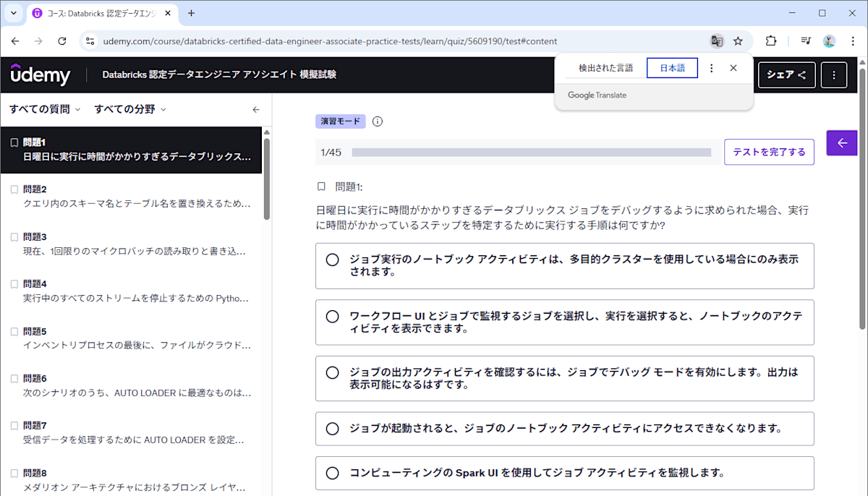
Task: Reload the page
Action: click(62, 41)
